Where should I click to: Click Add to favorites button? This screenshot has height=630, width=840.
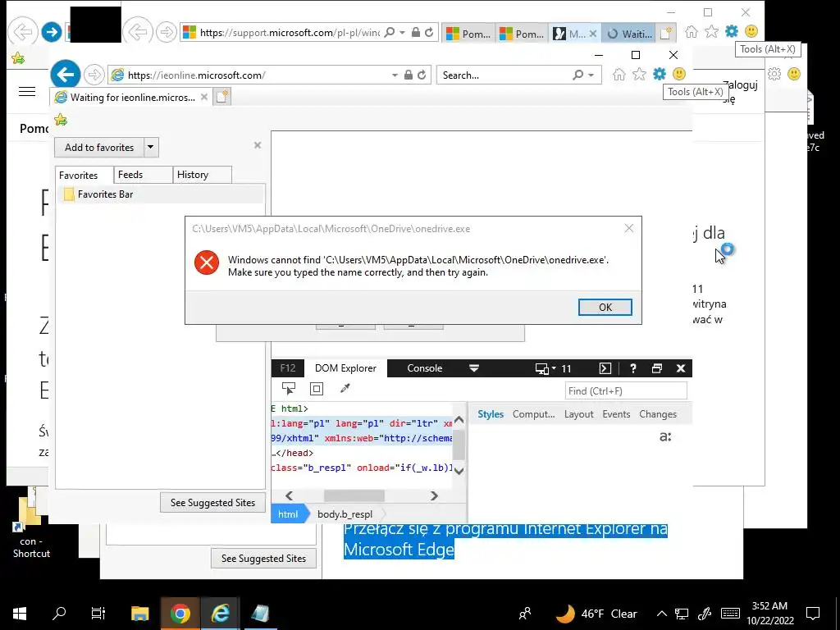[x=99, y=148]
